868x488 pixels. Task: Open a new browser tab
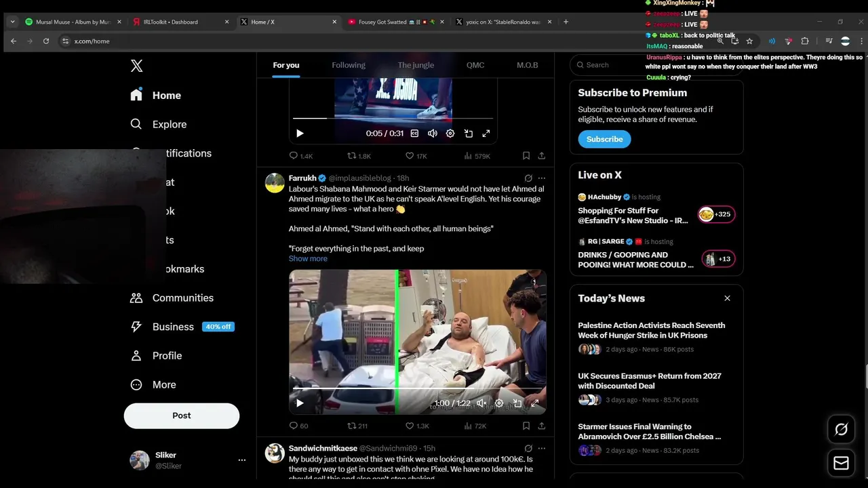(x=566, y=22)
